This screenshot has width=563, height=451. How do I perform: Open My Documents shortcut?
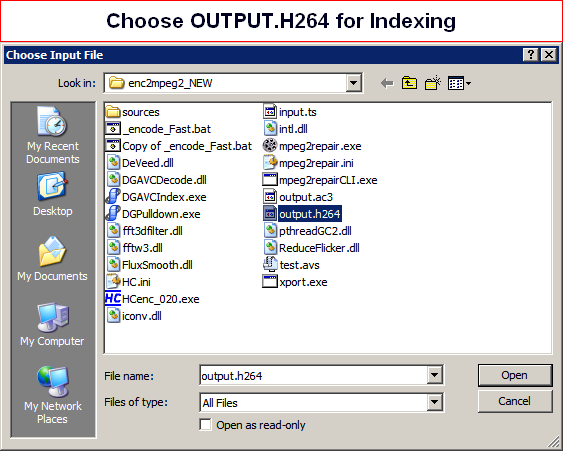[x=52, y=259]
